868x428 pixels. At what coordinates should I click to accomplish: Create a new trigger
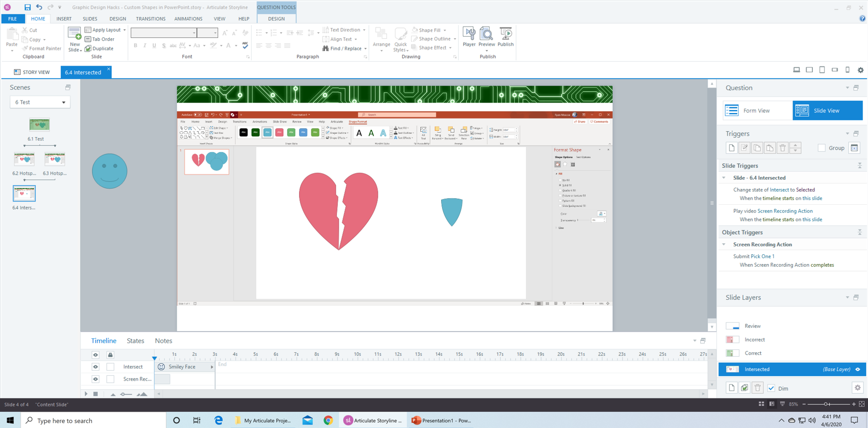731,148
